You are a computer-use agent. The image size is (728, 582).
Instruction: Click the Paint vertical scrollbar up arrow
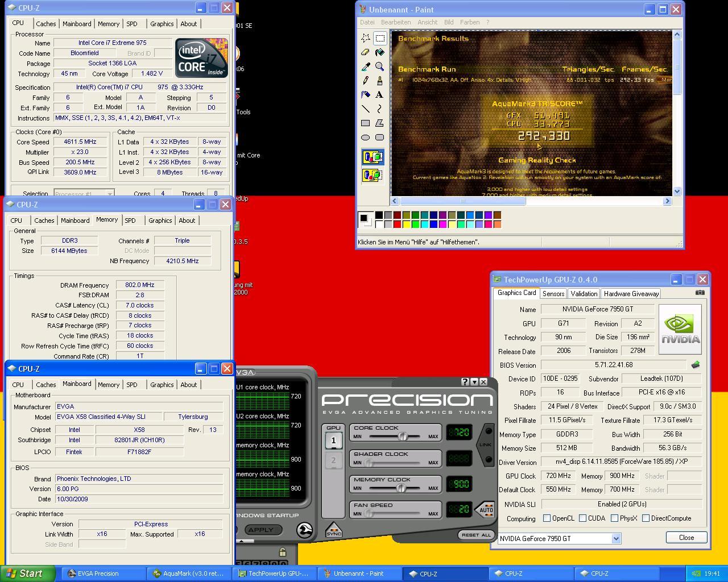677,35
